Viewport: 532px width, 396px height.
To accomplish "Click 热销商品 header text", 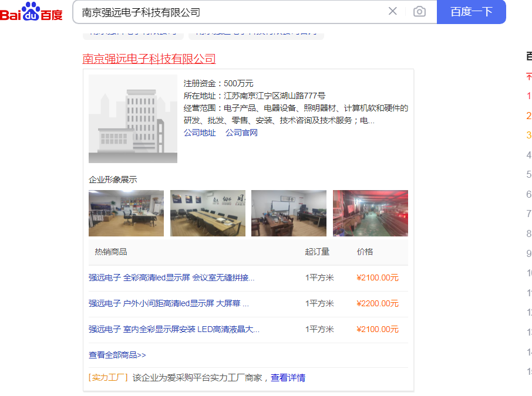I will 110,252.
